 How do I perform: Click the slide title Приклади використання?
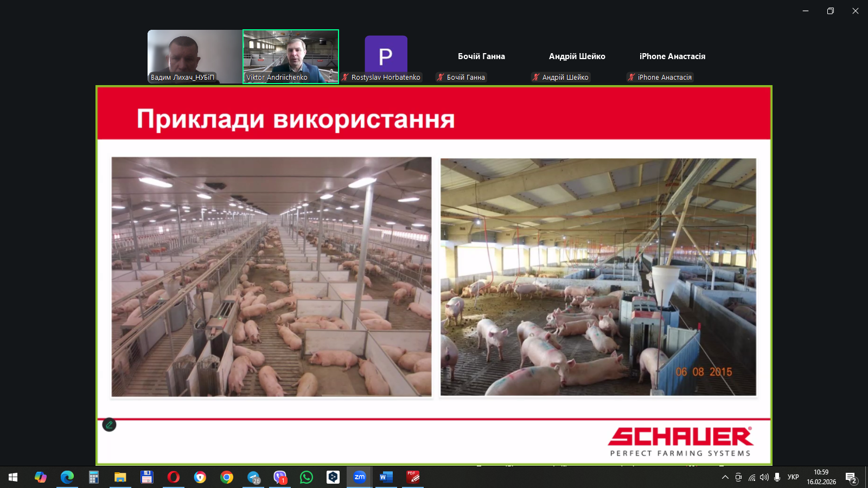[x=296, y=119]
